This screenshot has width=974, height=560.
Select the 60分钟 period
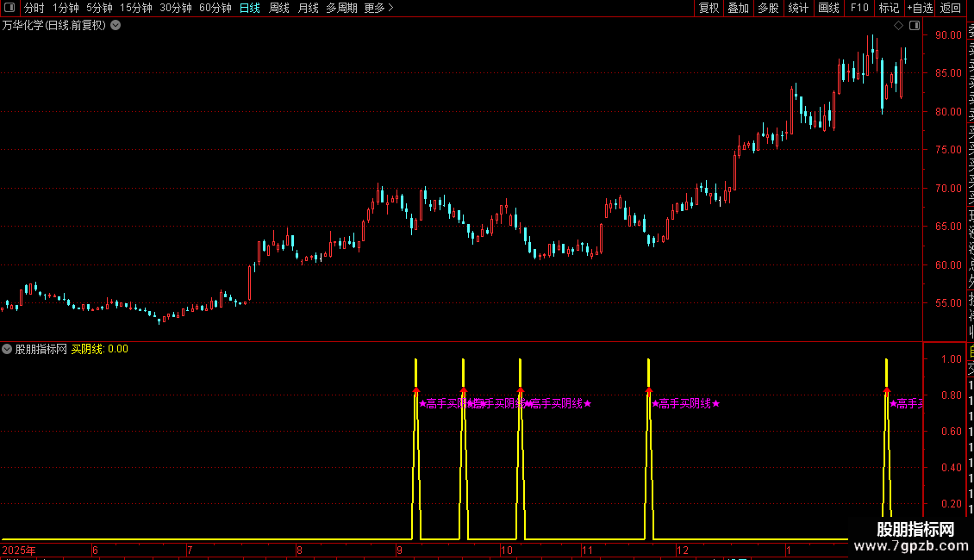pos(215,8)
